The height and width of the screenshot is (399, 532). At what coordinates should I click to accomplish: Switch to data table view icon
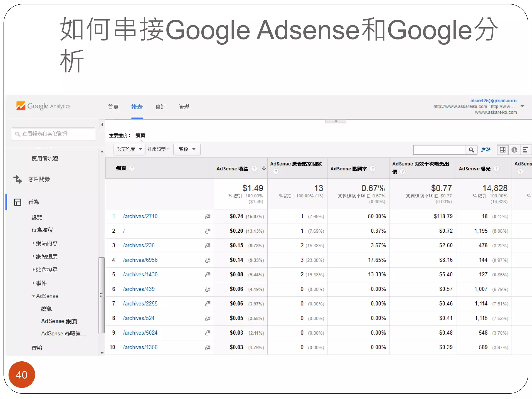pos(503,150)
